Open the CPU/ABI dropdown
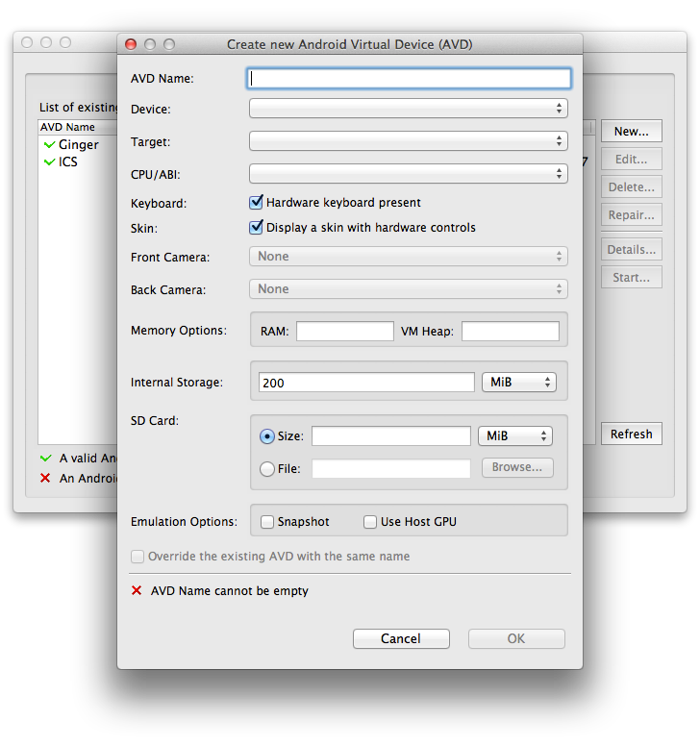Viewport: 700px width, 745px height. click(409, 174)
